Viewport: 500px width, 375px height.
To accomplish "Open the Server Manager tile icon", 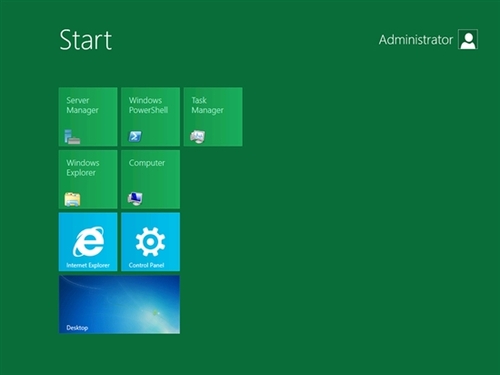I will pos(72,137).
